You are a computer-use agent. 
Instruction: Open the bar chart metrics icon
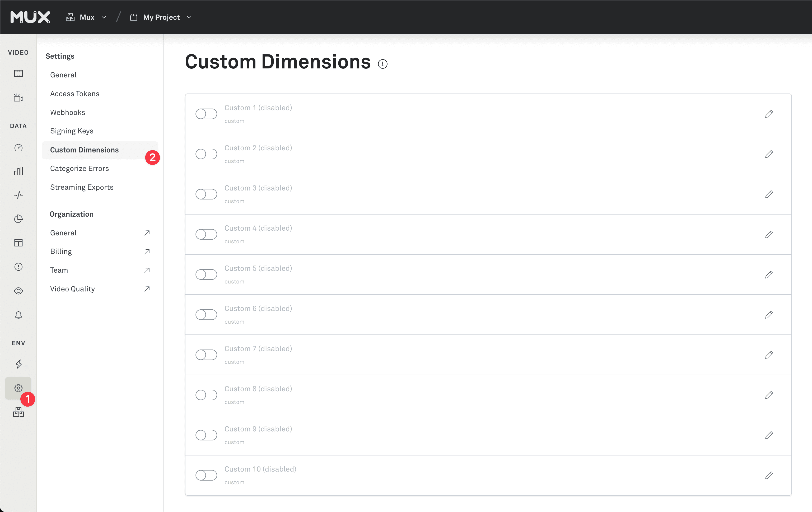18,171
